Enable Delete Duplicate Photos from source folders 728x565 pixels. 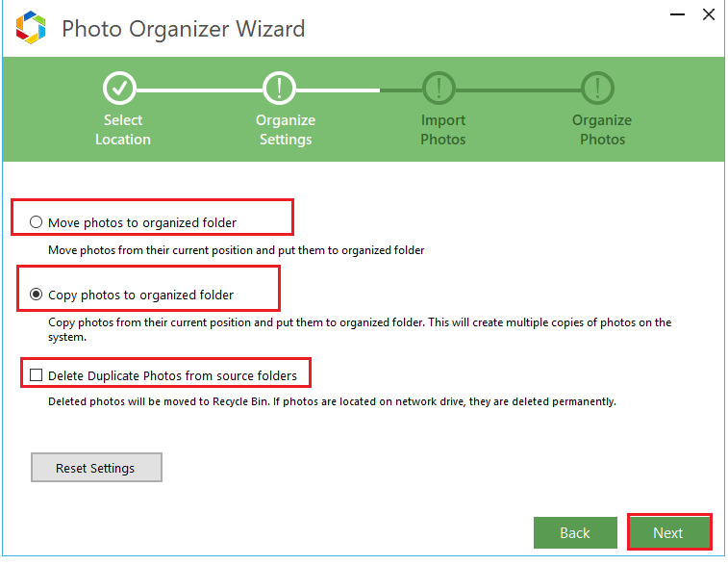point(37,375)
